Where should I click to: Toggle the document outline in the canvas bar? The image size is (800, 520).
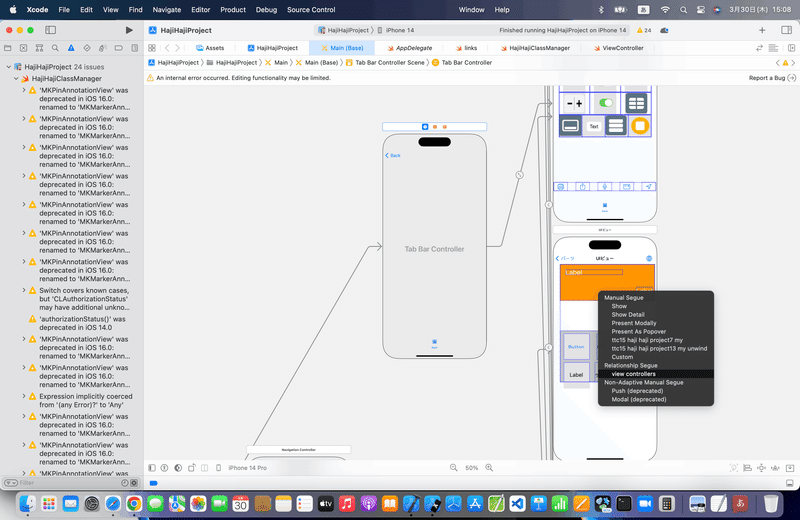pyautogui.click(x=152, y=467)
